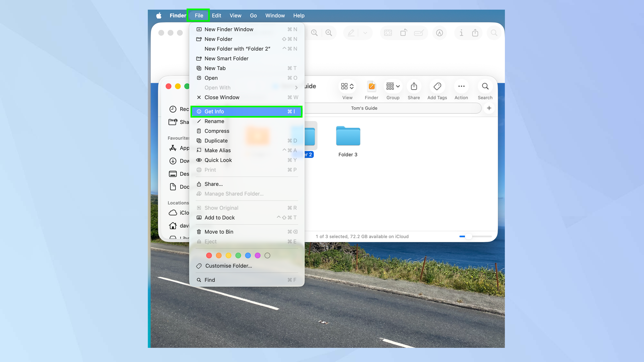The image size is (644, 362).
Task: Click the View toolbar icon
Action: (345, 86)
